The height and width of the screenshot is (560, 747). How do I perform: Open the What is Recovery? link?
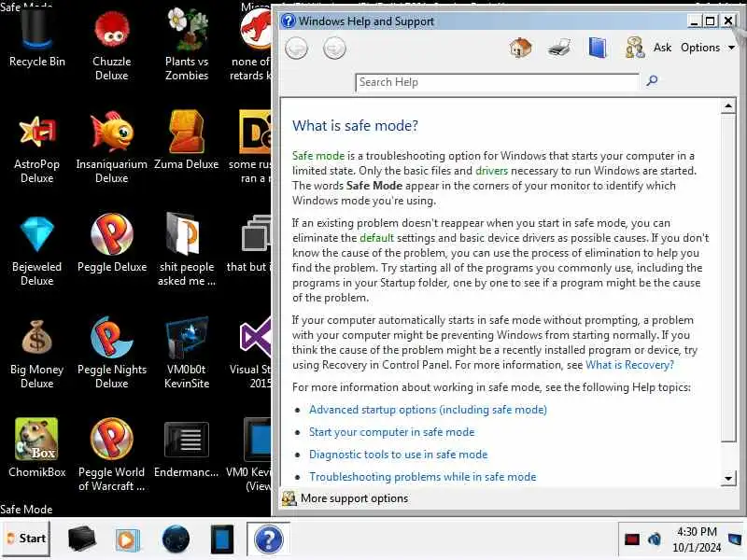(x=629, y=365)
